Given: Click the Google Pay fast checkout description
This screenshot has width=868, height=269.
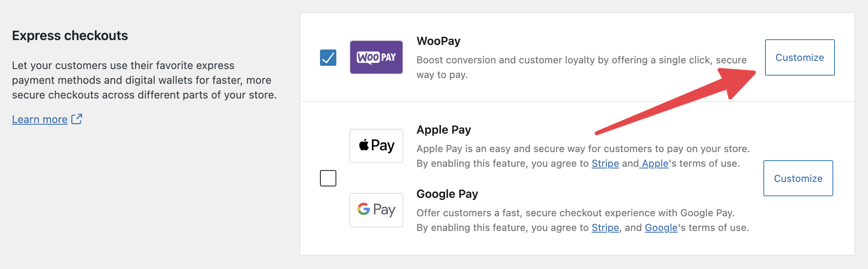Looking at the screenshot, I should tap(575, 213).
